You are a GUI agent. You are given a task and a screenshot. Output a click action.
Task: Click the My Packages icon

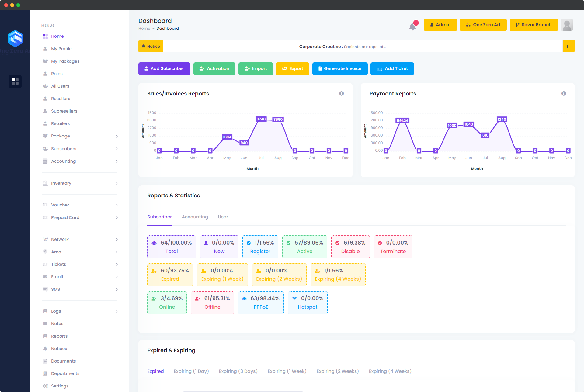[x=45, y=61]
